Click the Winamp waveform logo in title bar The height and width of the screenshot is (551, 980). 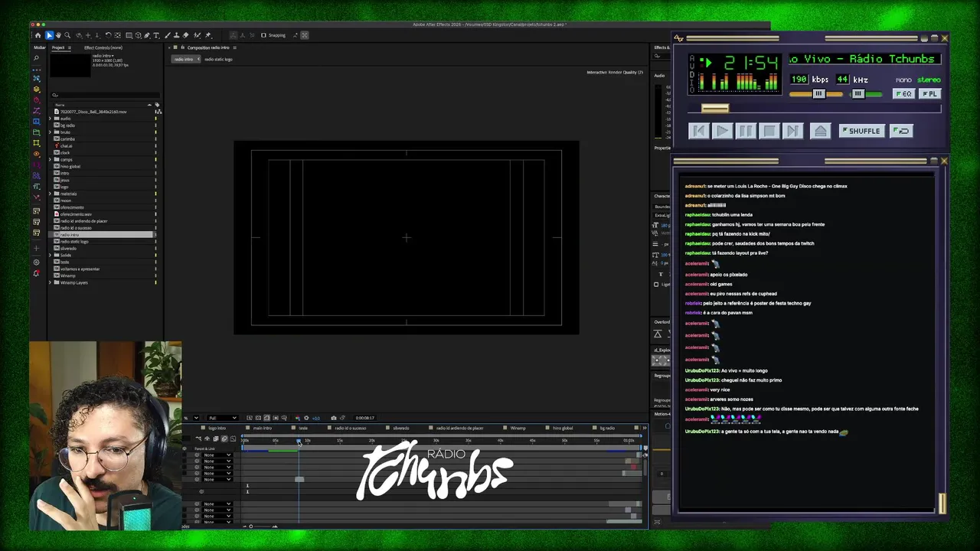(679, 38)
